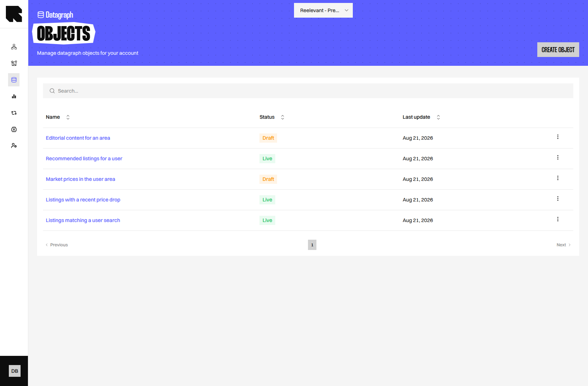Select the database Datagraph icon in the sidebar
Viewport: 588px width, 386px height.
(x=14, y=80)
